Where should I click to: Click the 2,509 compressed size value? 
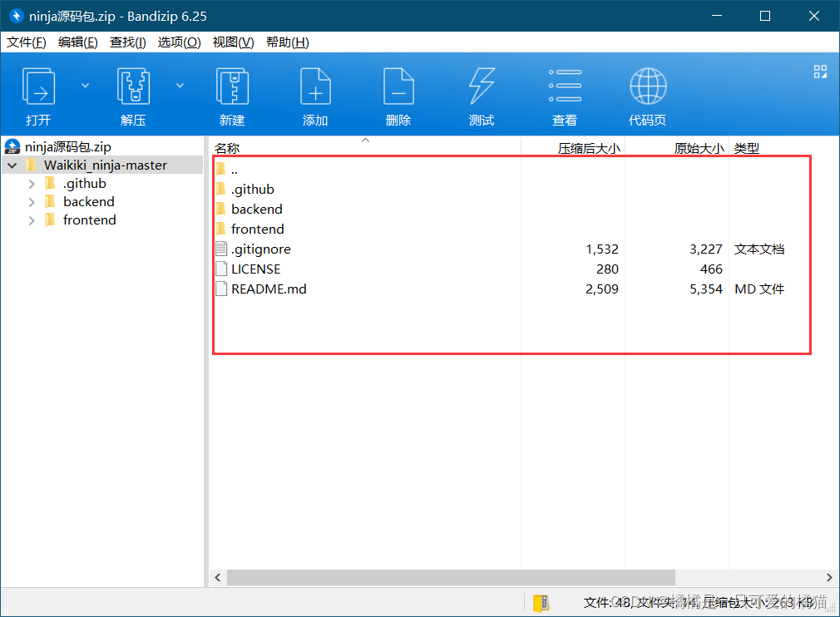(x=601, y=289)
